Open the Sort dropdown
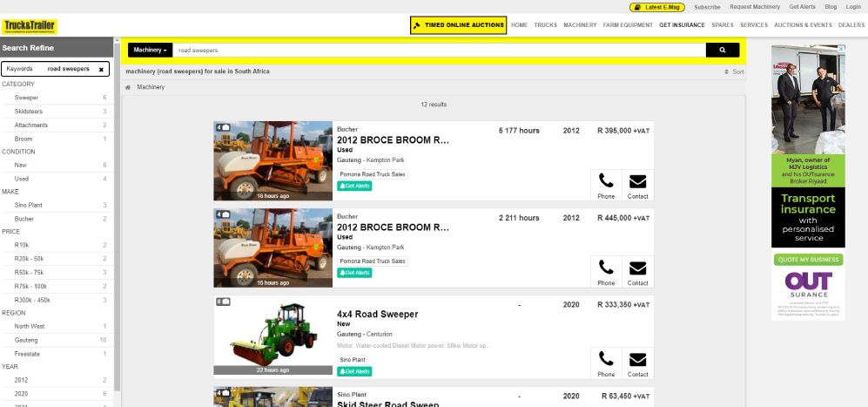The image size is (868, 407). 734,71
